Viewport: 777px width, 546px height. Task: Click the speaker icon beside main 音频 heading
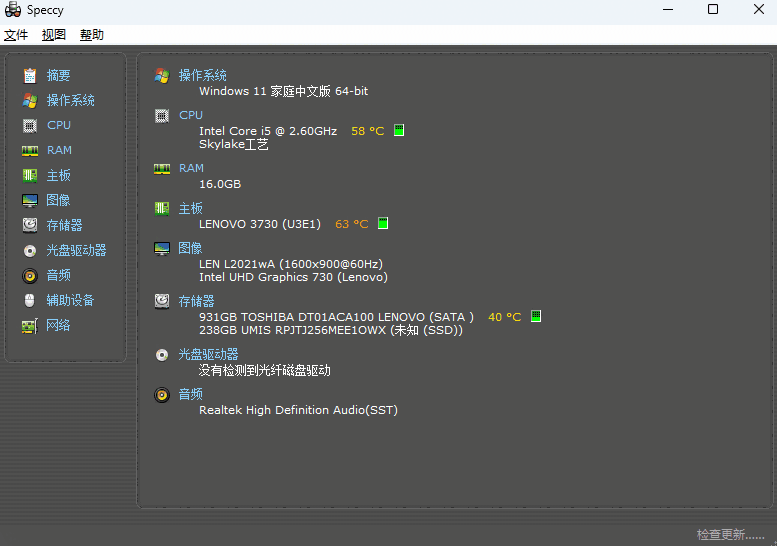coord(162,395)
